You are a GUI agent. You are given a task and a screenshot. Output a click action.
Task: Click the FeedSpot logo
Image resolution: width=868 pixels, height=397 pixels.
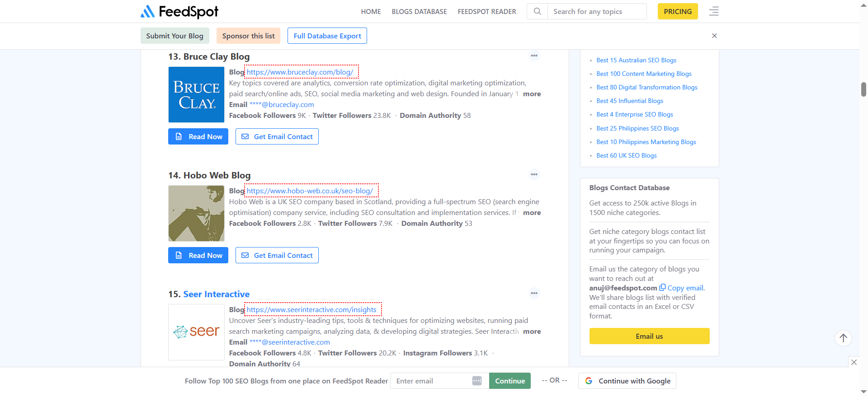tap(179, 11)
